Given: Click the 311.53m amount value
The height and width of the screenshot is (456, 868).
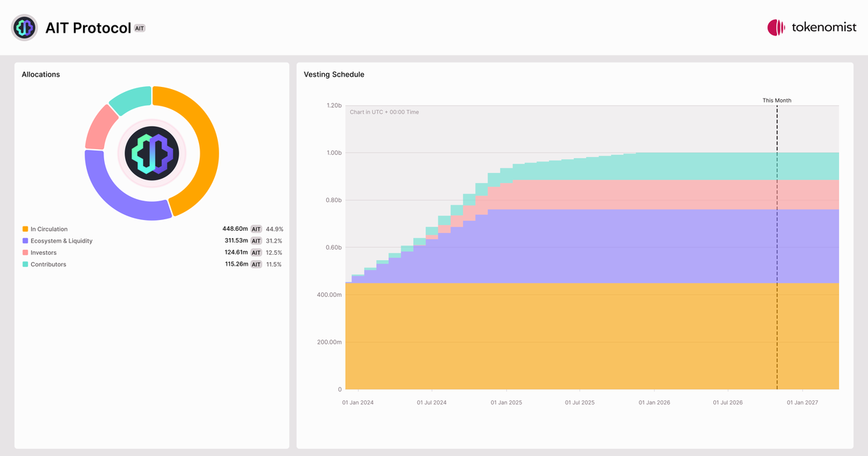Looking at the screenshot, I should (236, 241).
